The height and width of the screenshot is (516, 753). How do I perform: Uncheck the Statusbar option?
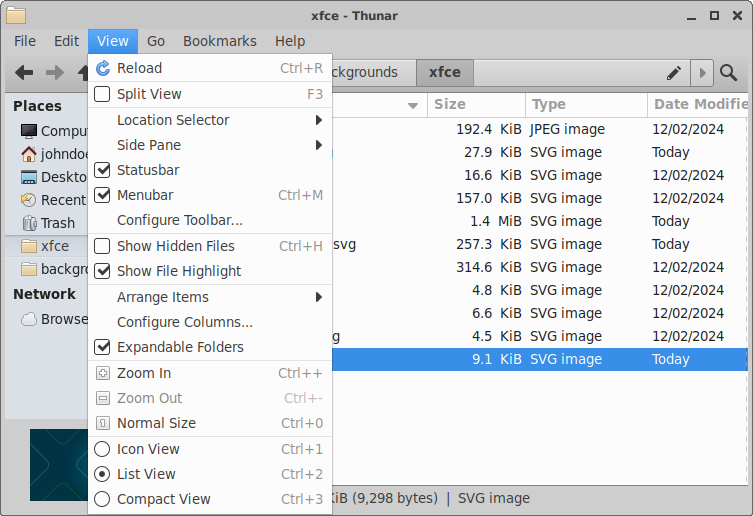point(102,170)
